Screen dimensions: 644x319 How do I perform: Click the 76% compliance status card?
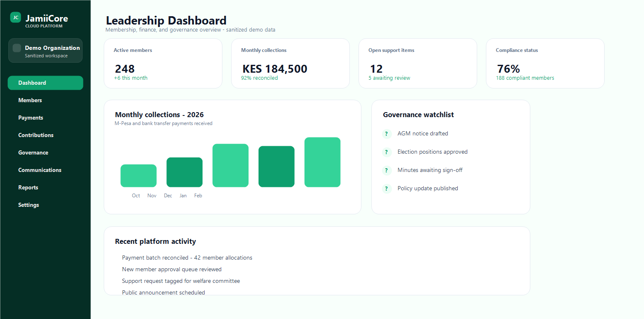coord(545,63)
